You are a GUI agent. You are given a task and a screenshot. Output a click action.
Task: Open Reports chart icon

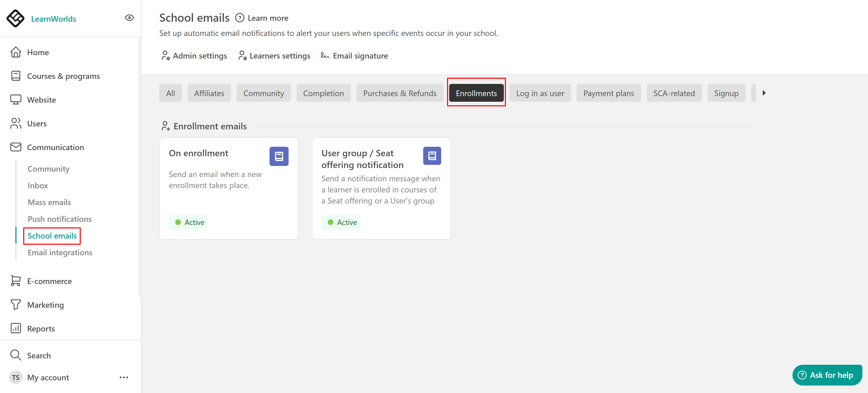pyautogui.click(x=16, y=328)
